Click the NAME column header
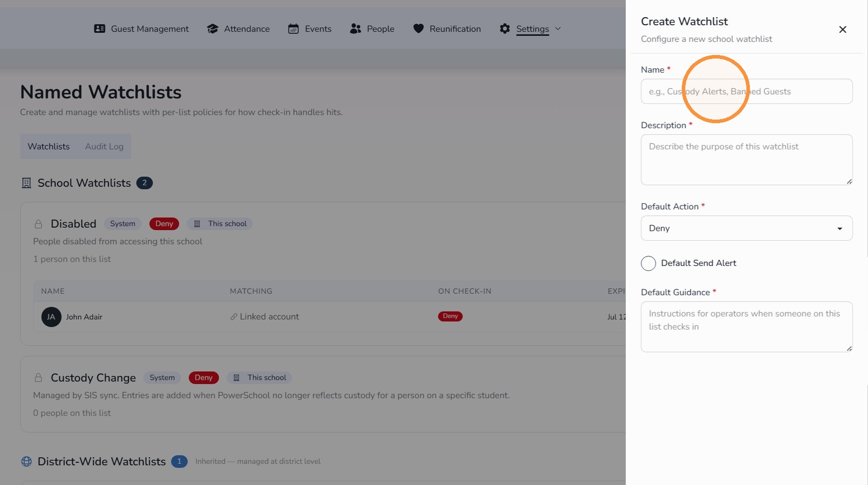 tap(52, 291)
